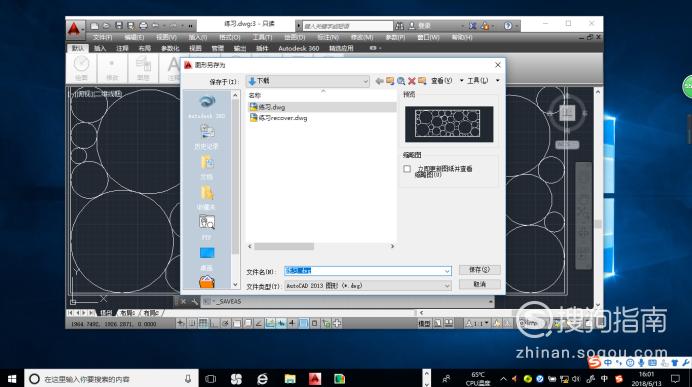The height and width of the screenshot is (387, 692).
Task: Open the FTP location in sidebar
Action: click(207, 227)
